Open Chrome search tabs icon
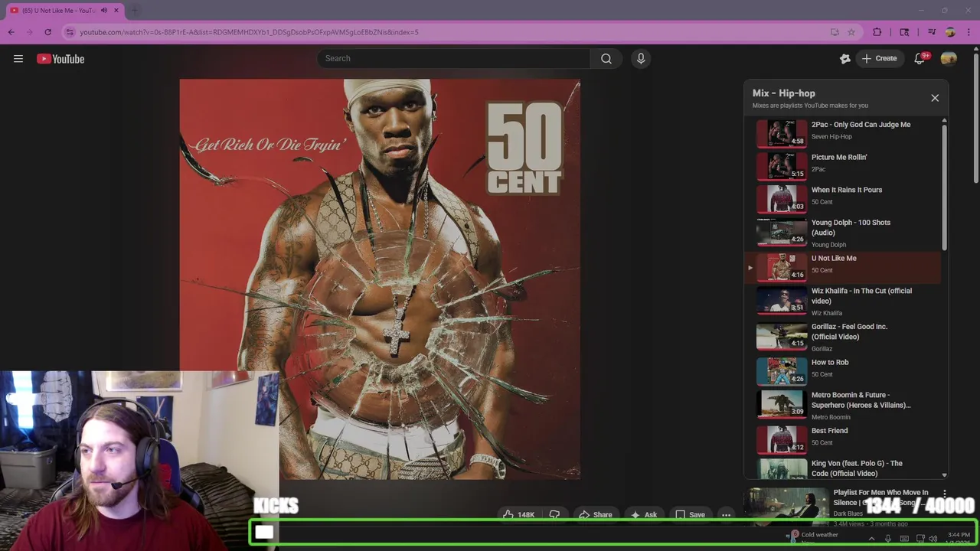Image resolution: width=980 pixels, height=551 pixels. click(905, 32)
